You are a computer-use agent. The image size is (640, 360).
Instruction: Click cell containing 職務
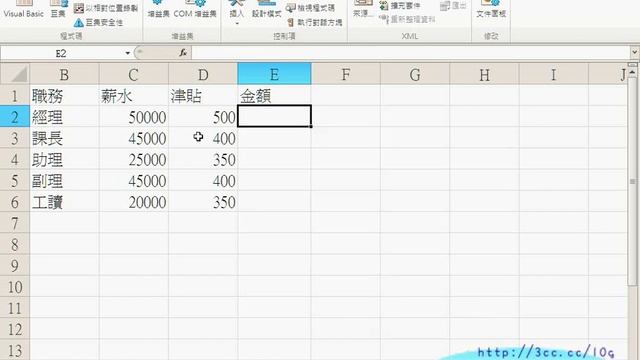64,96
